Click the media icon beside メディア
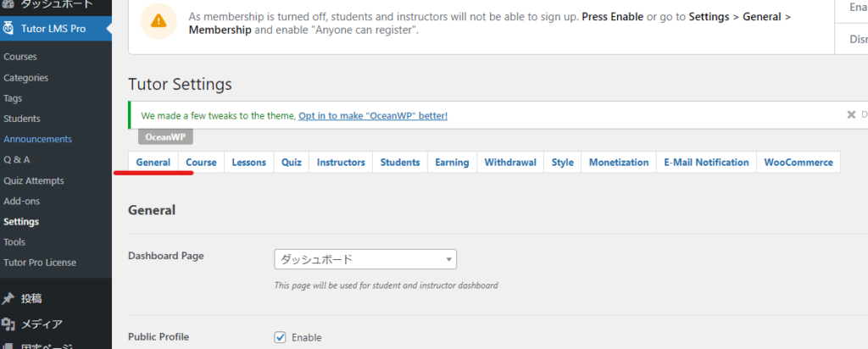Viewport: 868px width, 349px height. [8, 324]
